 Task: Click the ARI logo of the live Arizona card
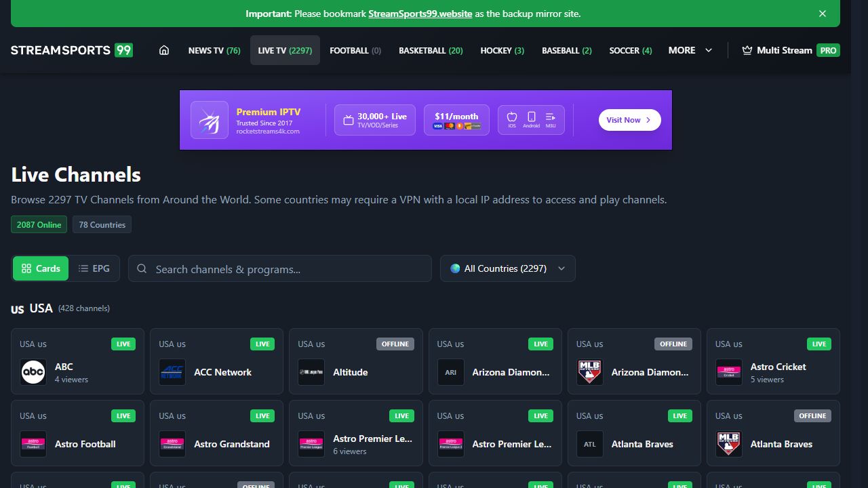(x=451, y=372)
